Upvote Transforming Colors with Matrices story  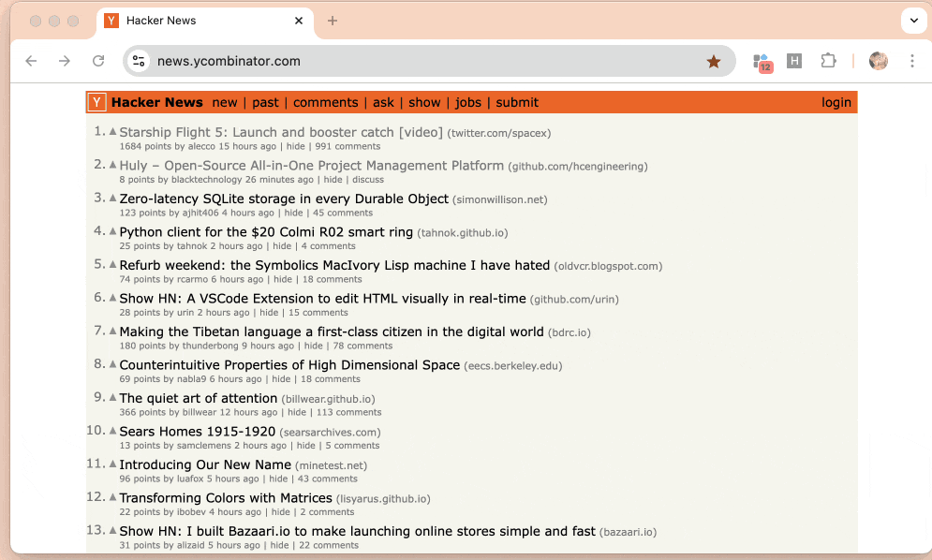(x=113, y=497)
